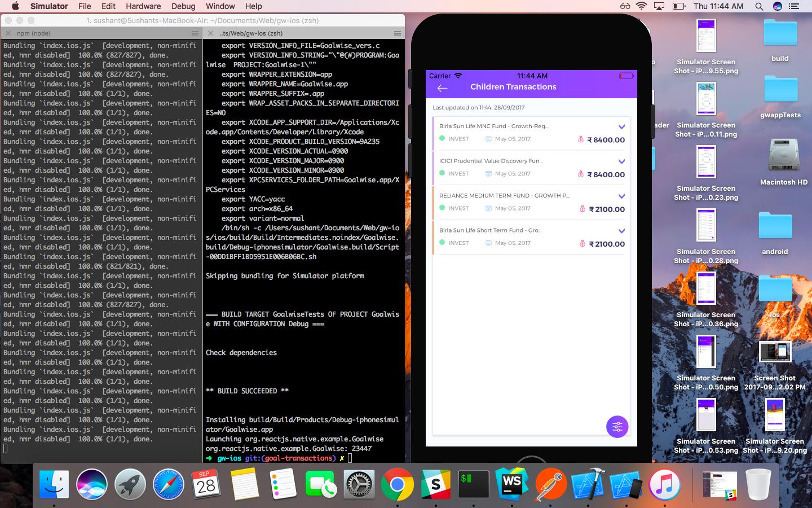Select the Birla Sun Life Short Term Fund name
The image size is (812, 508).
coord(490,230)
